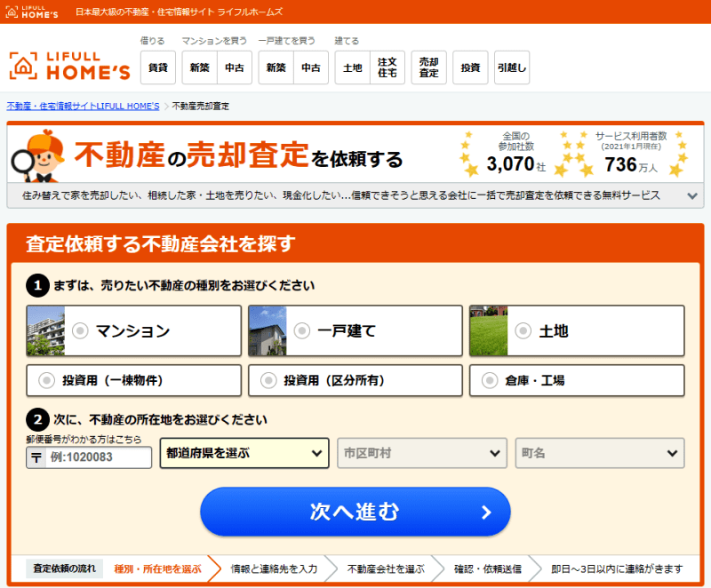Click the 不動産会社を選ぶ step
The height and width of the screenshot is (588, 711).
pos(386,569)
